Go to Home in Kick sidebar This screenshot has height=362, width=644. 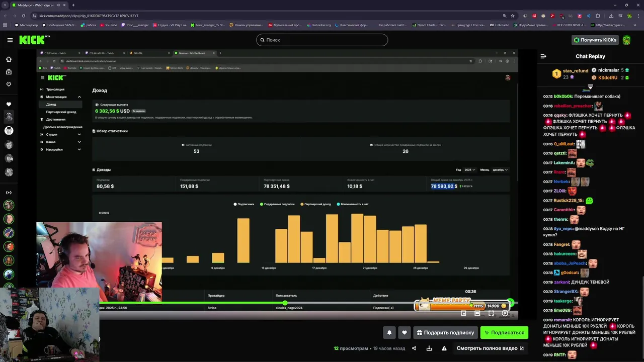pos(9,59)
